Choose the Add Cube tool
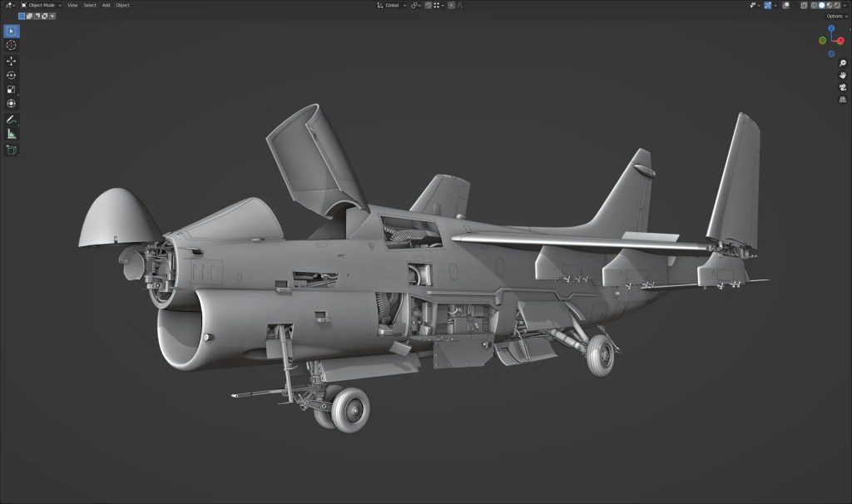 [12, 150]
